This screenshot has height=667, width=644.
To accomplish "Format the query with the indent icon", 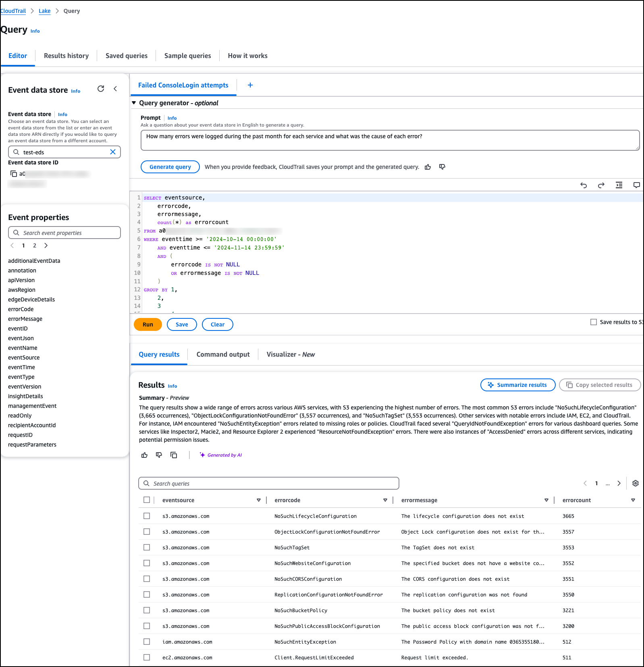I will 619,185.
